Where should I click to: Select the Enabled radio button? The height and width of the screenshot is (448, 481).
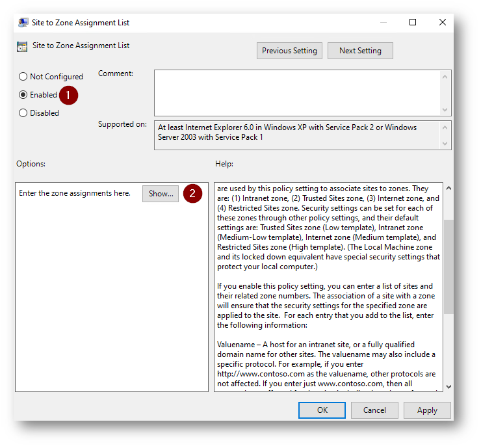23,94
